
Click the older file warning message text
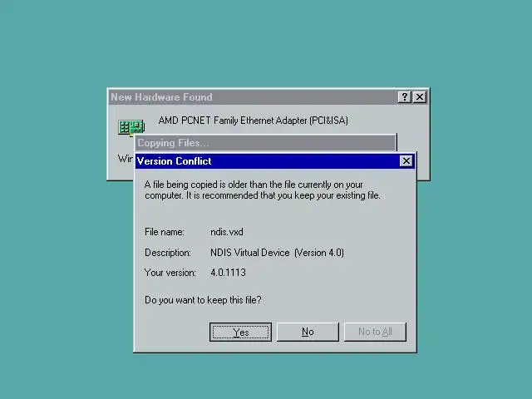(263, 190)
